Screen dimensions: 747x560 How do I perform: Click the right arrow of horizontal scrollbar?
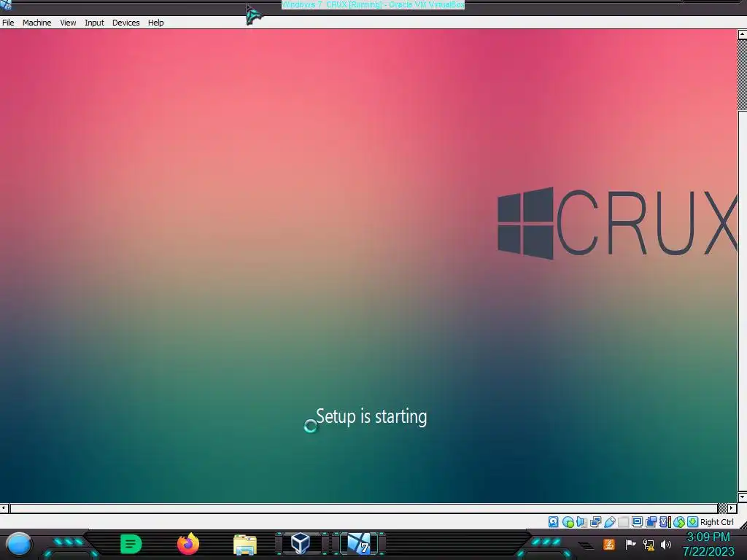click(x=732, y=507)
